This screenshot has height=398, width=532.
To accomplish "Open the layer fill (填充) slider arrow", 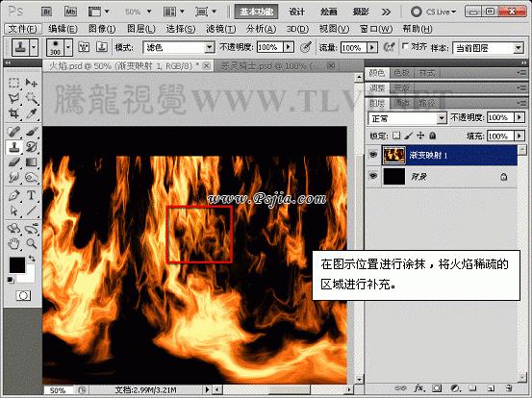I will pos(519,136).
